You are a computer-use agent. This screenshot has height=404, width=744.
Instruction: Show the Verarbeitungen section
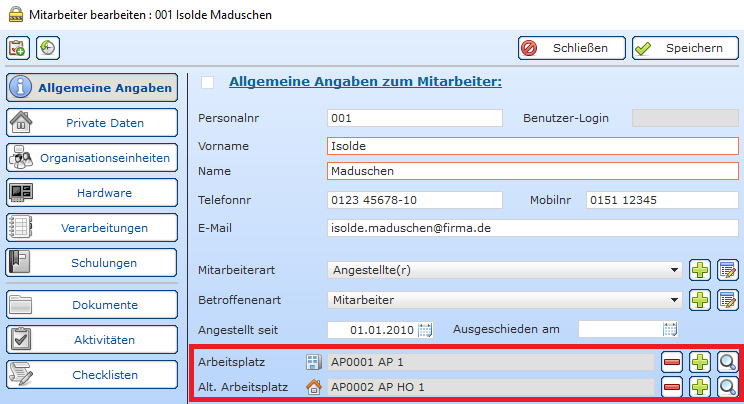tap(92, 228)
